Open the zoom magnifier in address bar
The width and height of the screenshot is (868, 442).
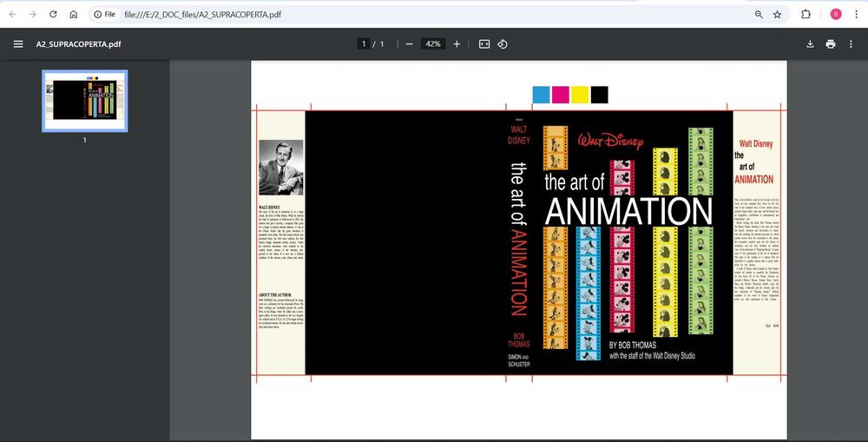pyautogui.click(x=759, y=15)
